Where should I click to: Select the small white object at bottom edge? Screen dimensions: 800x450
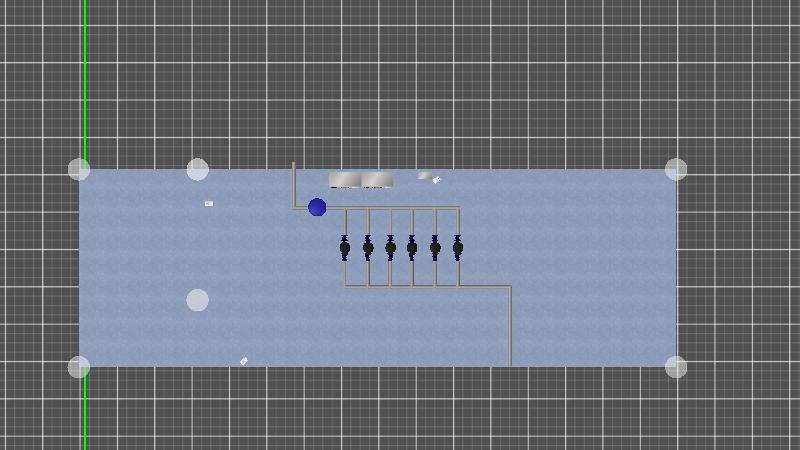(x=244, y=361)
